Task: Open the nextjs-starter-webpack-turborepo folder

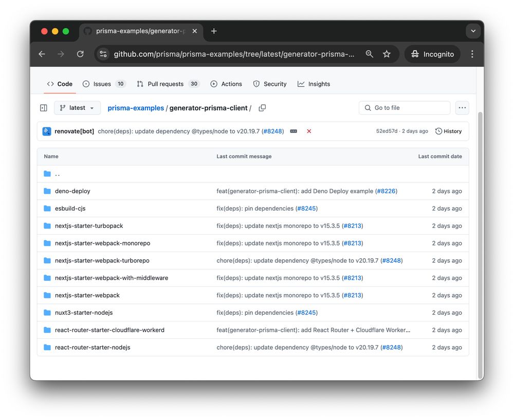Action: click(x=102, y=261)
